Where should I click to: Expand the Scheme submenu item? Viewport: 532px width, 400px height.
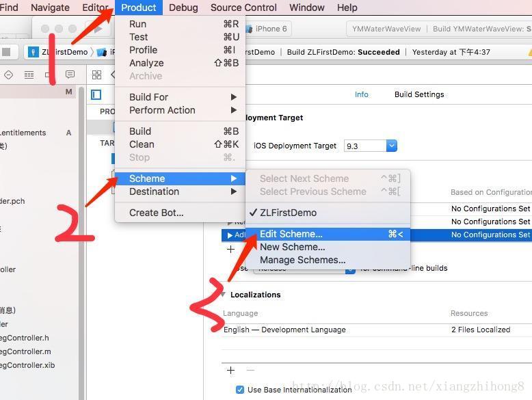(180, 178)
